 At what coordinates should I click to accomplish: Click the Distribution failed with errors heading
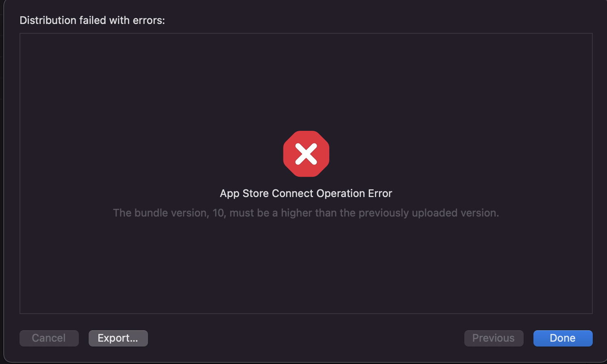[92, 20]
